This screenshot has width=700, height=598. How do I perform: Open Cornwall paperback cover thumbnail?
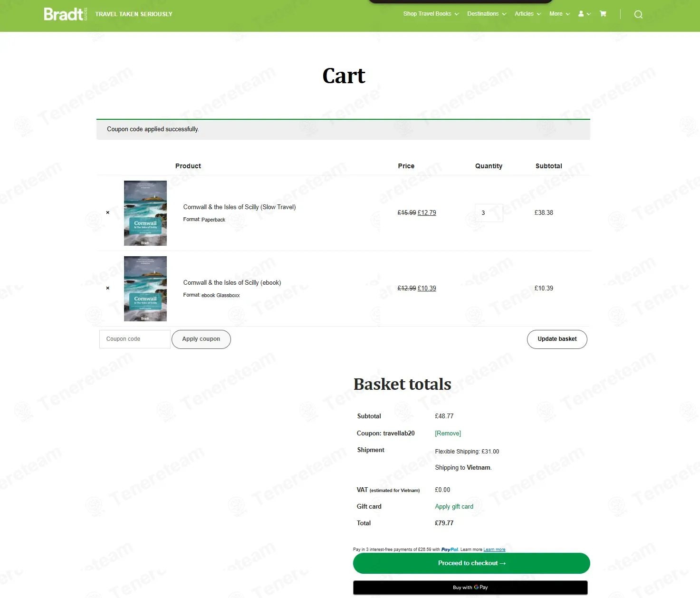(145, 213)
